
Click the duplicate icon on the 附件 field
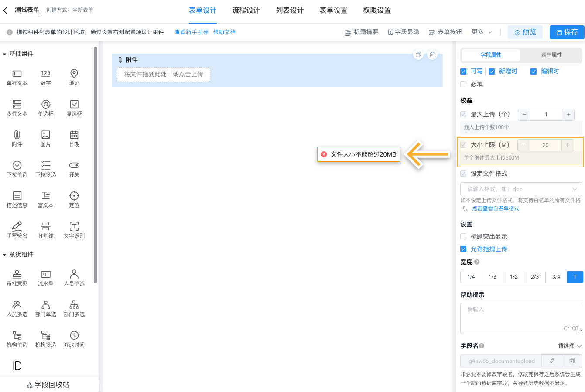click(x=418, y=55)
